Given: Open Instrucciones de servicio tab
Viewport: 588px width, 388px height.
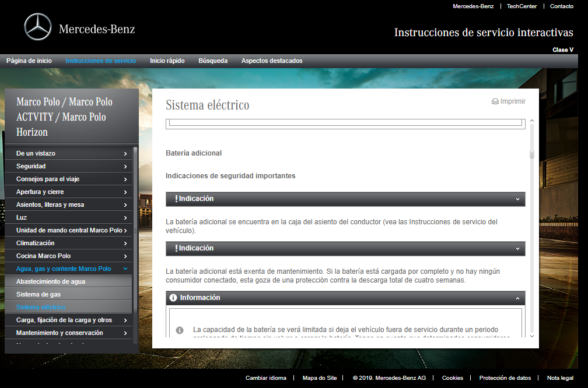Looking at the screenshot, I should (x=100, y=61).
